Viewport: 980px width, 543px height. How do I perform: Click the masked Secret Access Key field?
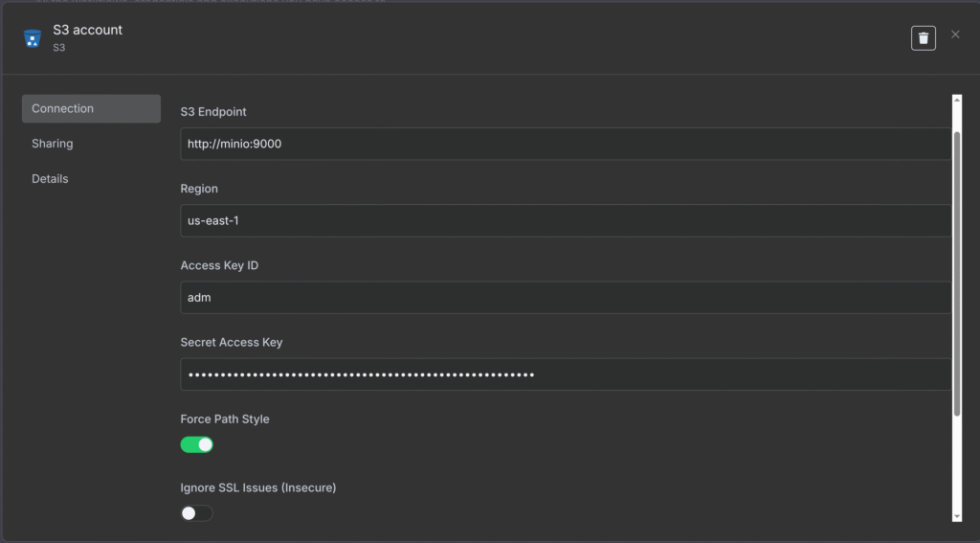(566, 374)
